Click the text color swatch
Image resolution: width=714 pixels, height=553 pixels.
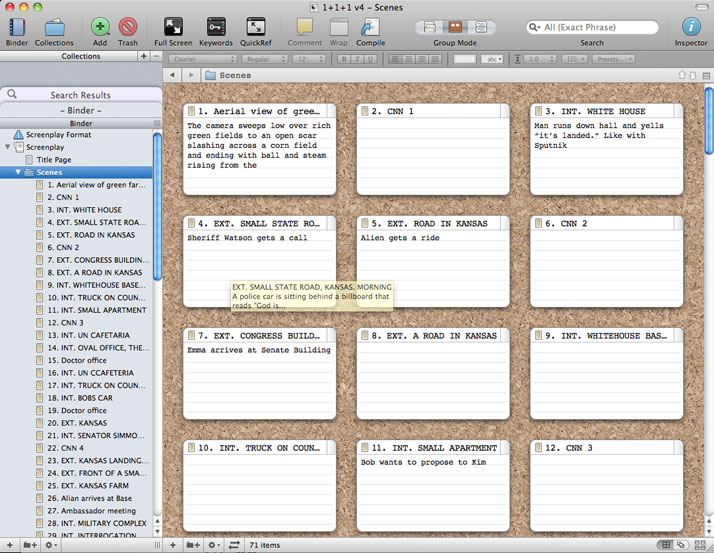465,59
